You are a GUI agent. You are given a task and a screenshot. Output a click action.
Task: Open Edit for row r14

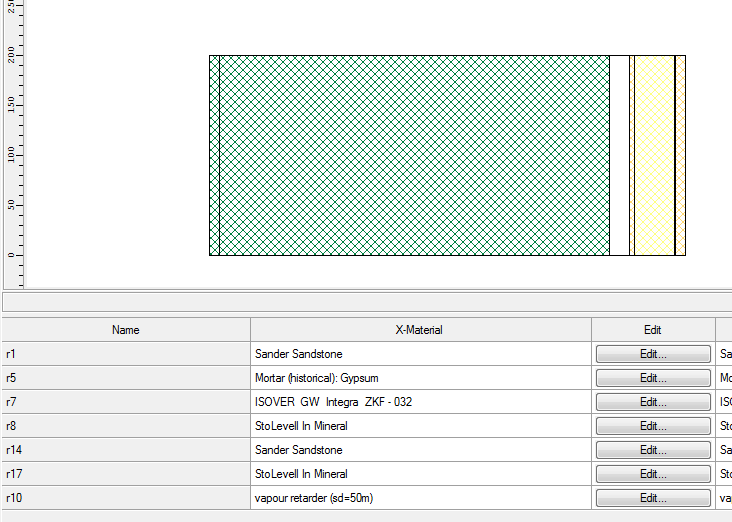pyautogui.click(x=653, y=450)
